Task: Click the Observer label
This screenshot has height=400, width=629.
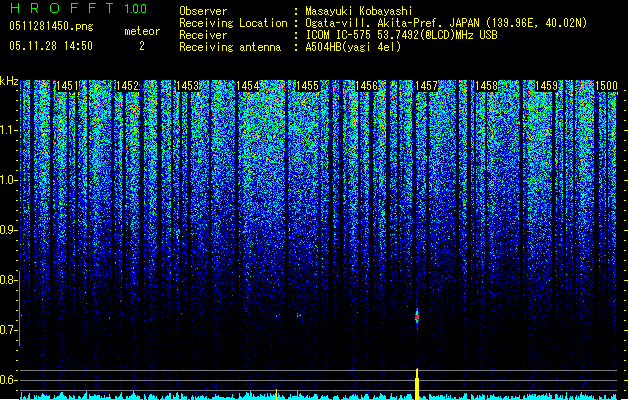Action: click(x=203, y=11)
